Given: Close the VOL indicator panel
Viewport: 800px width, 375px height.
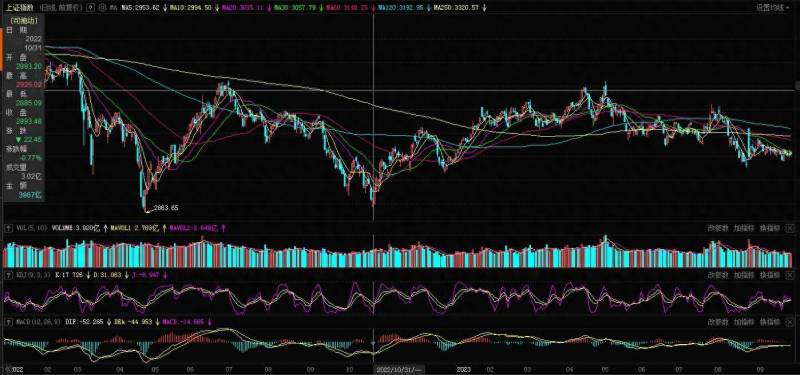Looking at the screenshot, I should 790,228.
